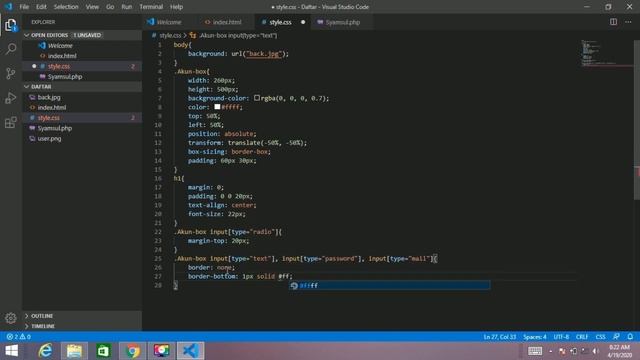The width and height of the screenshot is (640, 360).
Task: Change language mode via CSS status item
Action: tap(600, 337)
